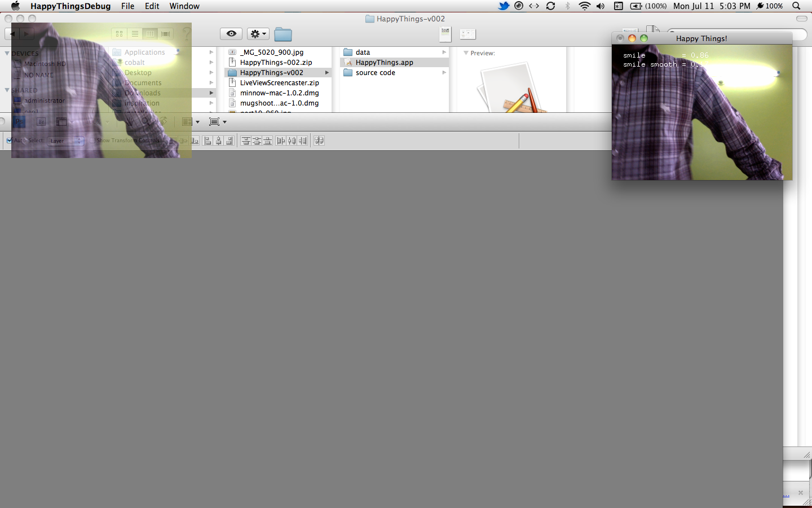Select HappyThings-002.zip in Finder
The image size is (812, 508).
(278, 63)
